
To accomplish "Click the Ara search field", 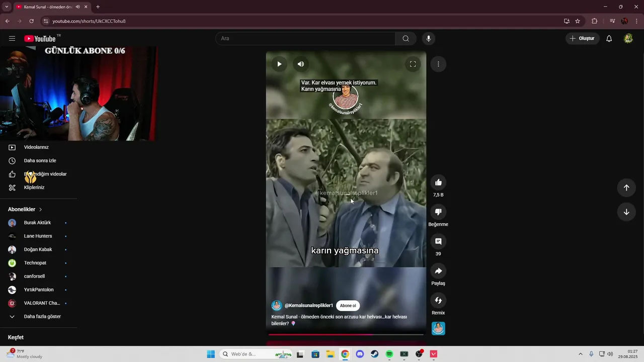I will (305, 38).
